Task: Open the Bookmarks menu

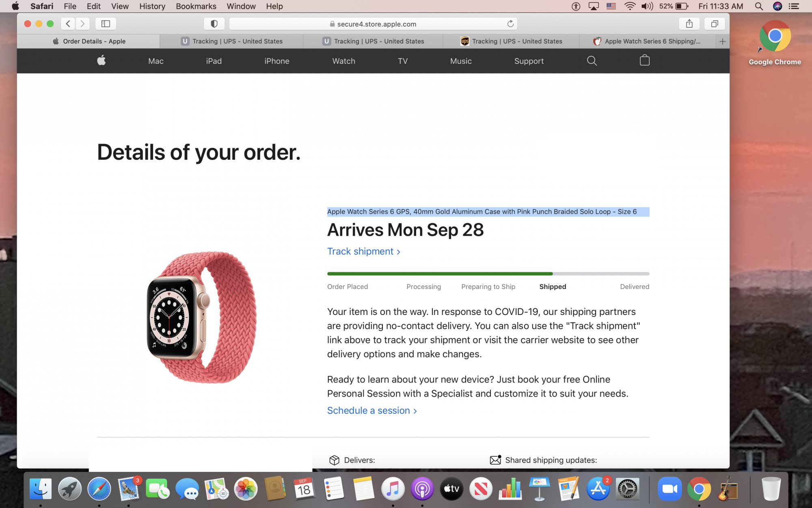Action: coord(196,6)
